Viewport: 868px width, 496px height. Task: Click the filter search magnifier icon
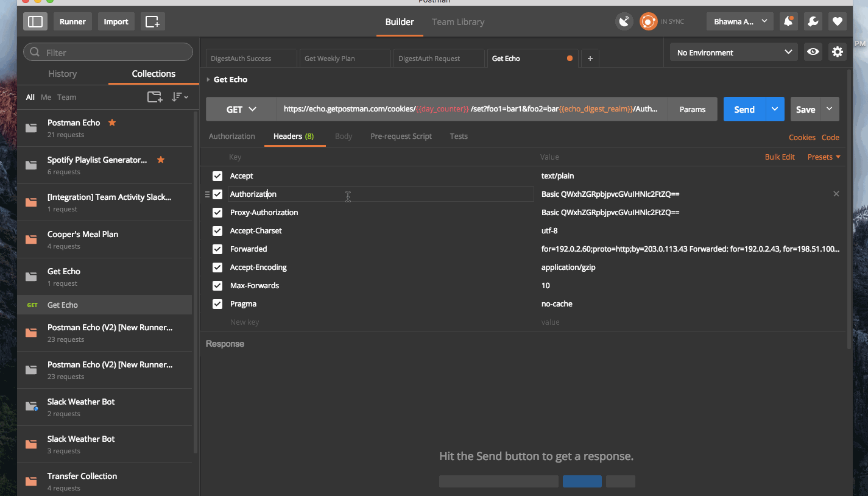[35, 52]
